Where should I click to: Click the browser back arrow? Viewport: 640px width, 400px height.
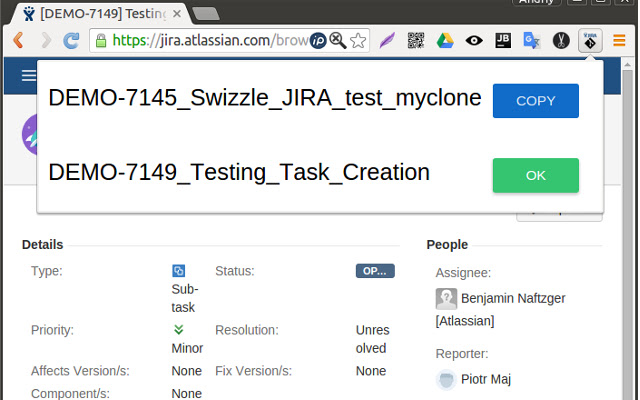pos(18,41)
